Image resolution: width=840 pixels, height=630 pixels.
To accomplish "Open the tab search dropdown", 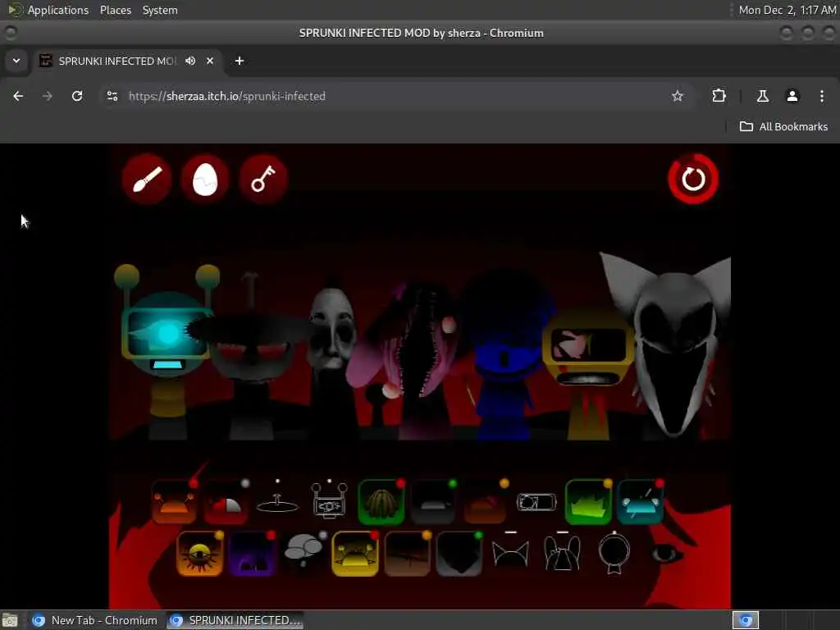I will [x=16, y=61].
